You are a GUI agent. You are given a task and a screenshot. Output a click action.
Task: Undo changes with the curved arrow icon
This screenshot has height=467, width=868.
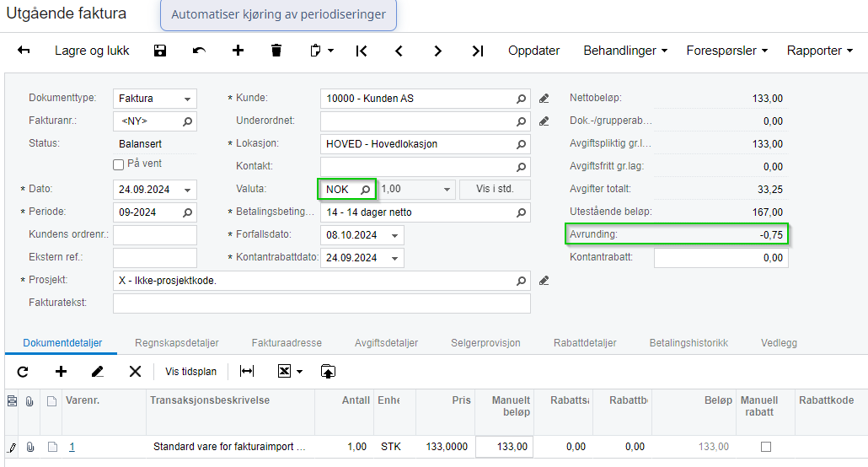tap(199, 51)
